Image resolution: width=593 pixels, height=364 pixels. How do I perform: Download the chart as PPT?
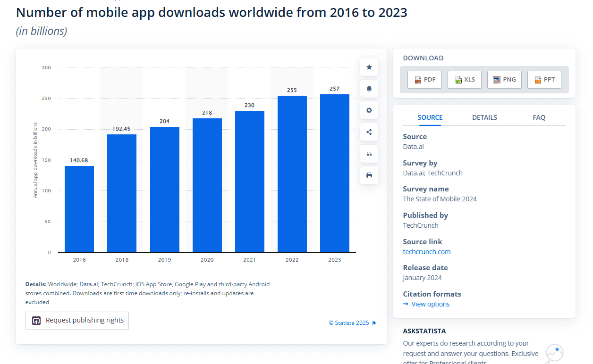click(x=544, y=80)
